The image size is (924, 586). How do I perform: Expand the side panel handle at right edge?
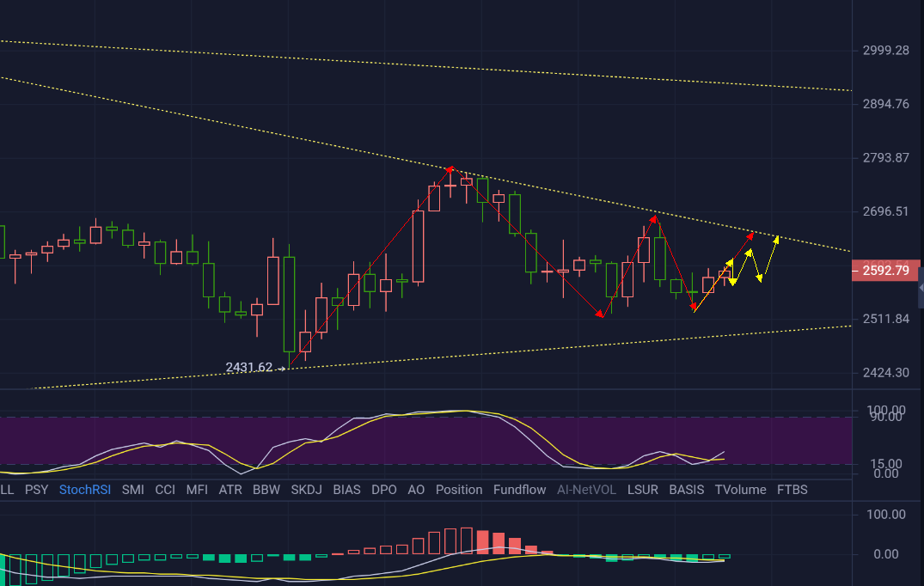[921, 287]
